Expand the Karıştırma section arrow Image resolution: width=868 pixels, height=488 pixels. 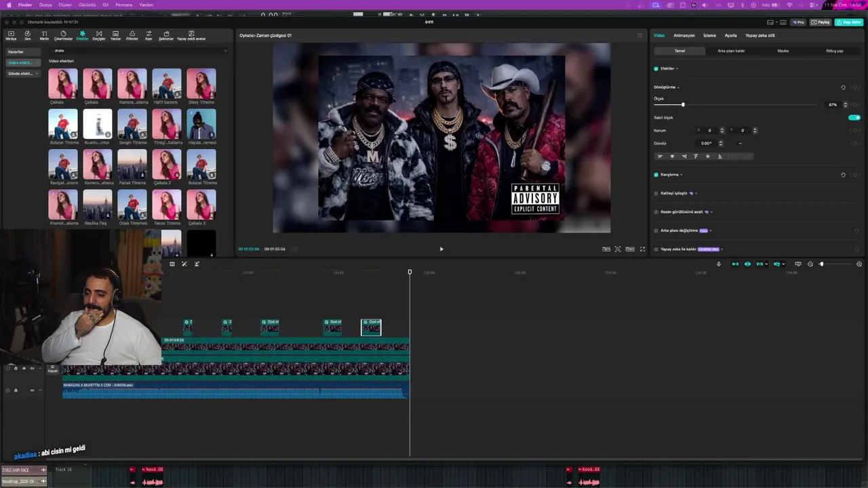(x=681, y=174)
